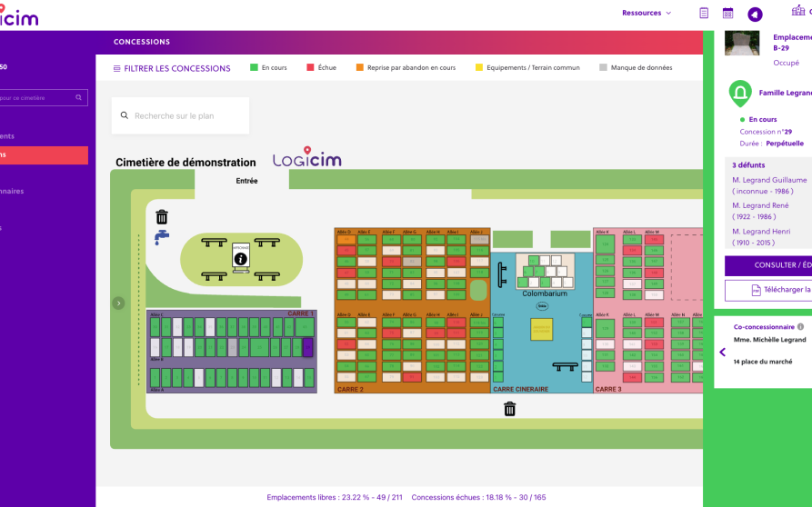Screen dimensions: 812x507
Task: Go to previous co-concessionnaire with left chevron
Action: click(722, 353)
